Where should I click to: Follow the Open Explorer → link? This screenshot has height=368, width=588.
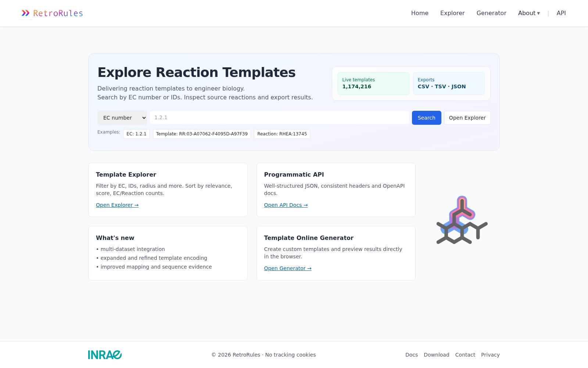pos(117,205)
